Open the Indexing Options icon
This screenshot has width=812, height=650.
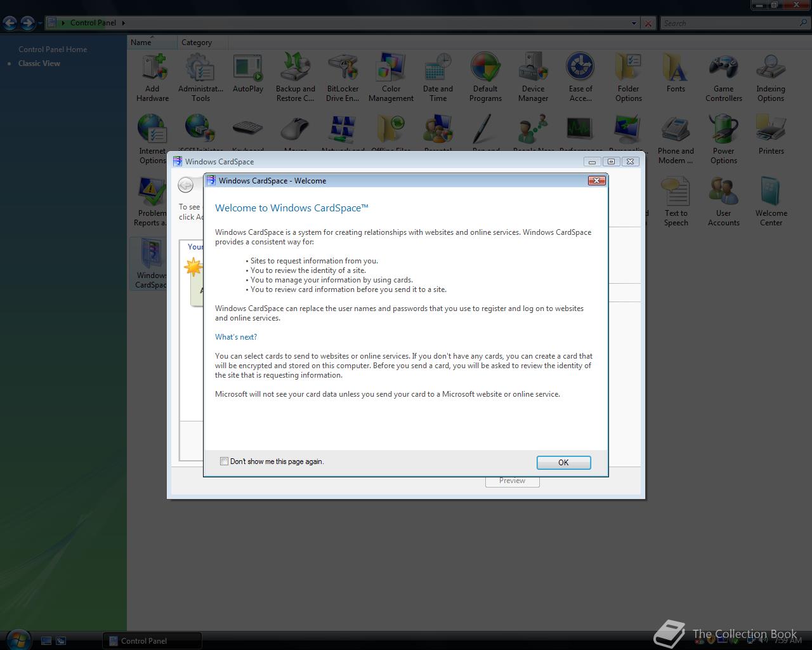771,77
